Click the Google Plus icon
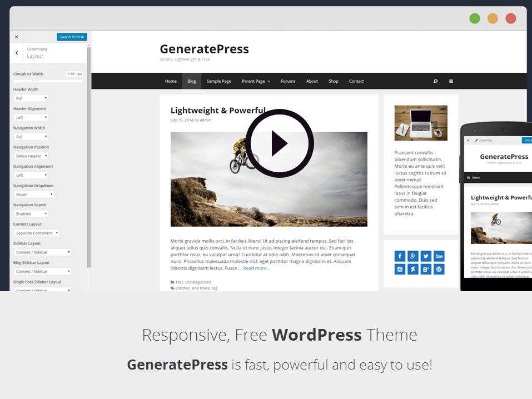 [x=413, y=256]
